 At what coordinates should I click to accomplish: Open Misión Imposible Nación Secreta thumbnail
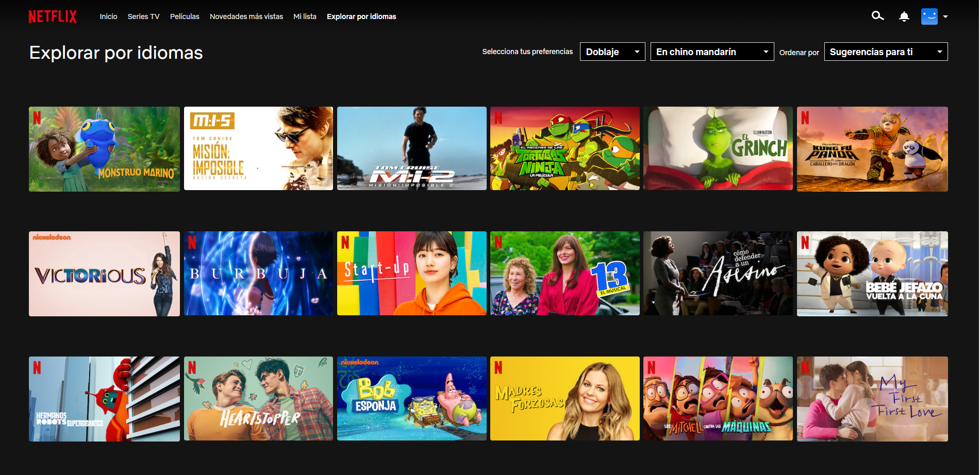point(258,148)
